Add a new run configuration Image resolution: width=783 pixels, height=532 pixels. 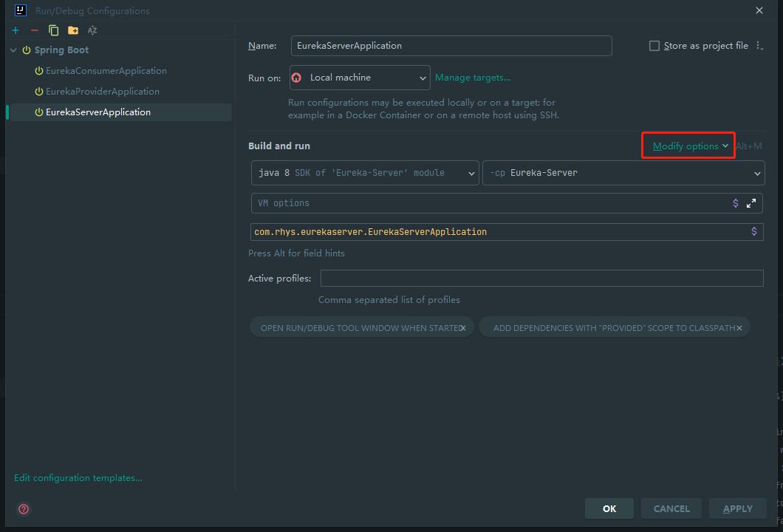(16, 30)
